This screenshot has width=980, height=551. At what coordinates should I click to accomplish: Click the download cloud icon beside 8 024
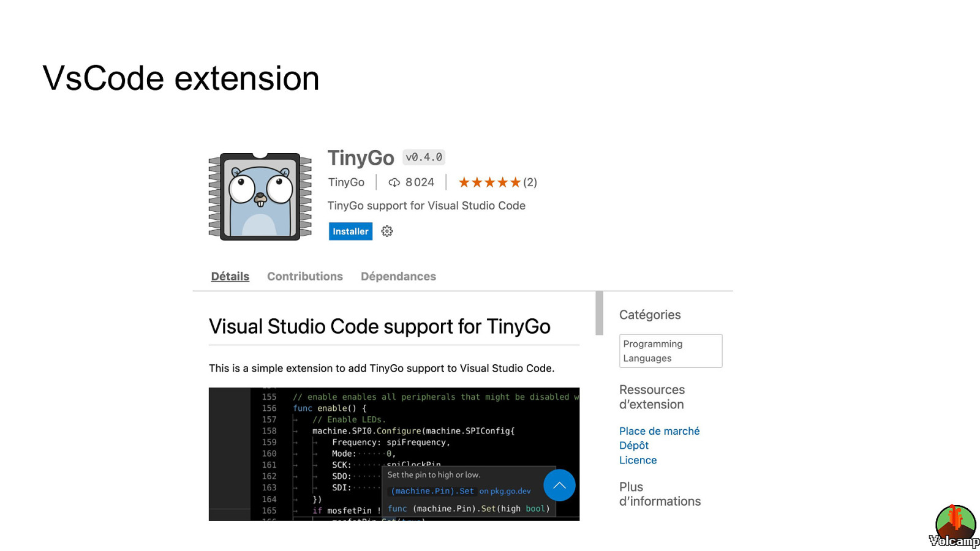pyautogui.click(x=394, y=182)
